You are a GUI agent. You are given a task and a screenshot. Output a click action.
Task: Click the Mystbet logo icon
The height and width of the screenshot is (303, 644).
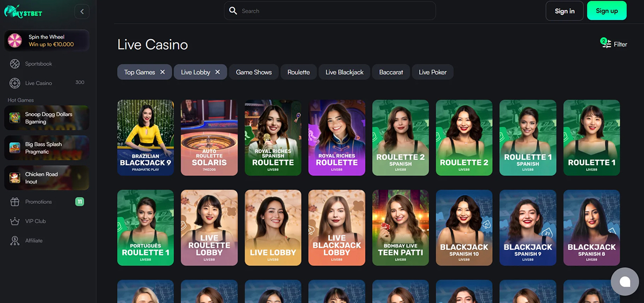(11, 10)
